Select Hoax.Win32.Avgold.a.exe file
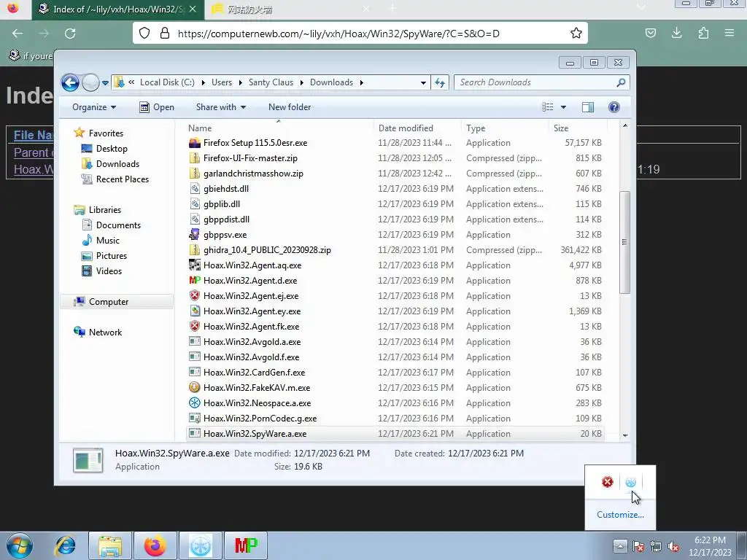Viewport: 747px width, 560px height. pyautogui.click(x=252, y=342)
